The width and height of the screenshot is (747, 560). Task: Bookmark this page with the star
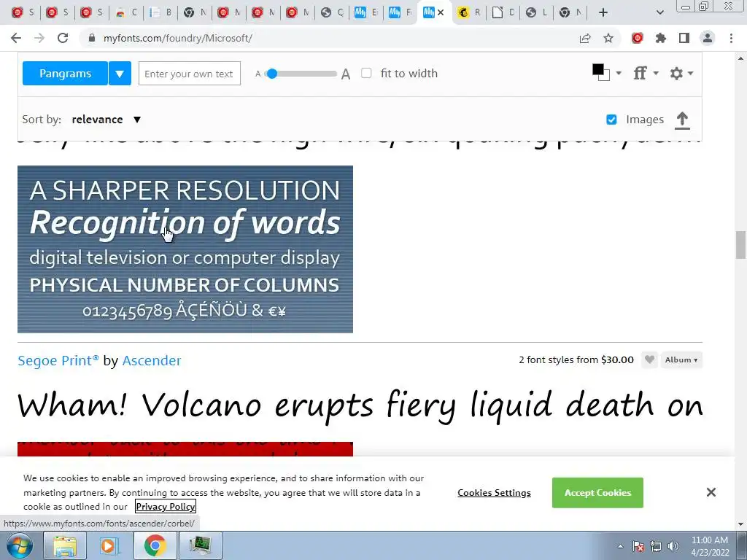608,38
